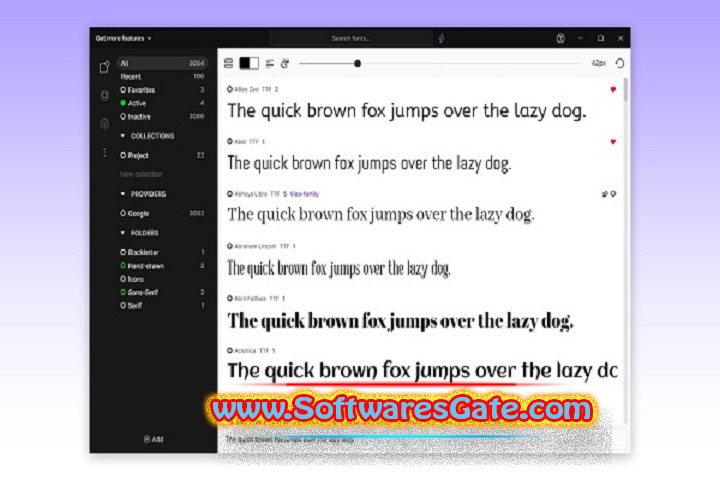The width and height of the screenshot is (720, 480).
Task: Toggle activation circle for Abel font
Action: click(x=230, y=141)
